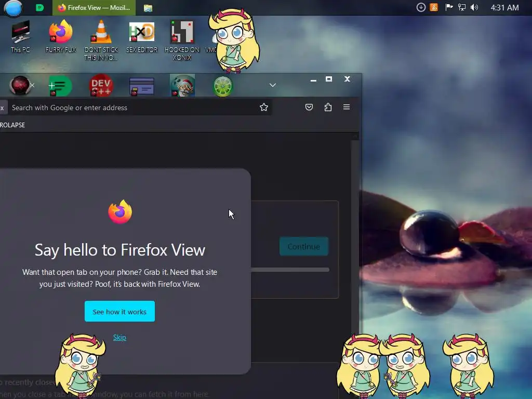Image resolution: width=532 pixels, height=399 pixels.
Task: Select the Santa bowling icon tab
Action: pyautogui.click(x=182, y=86)
